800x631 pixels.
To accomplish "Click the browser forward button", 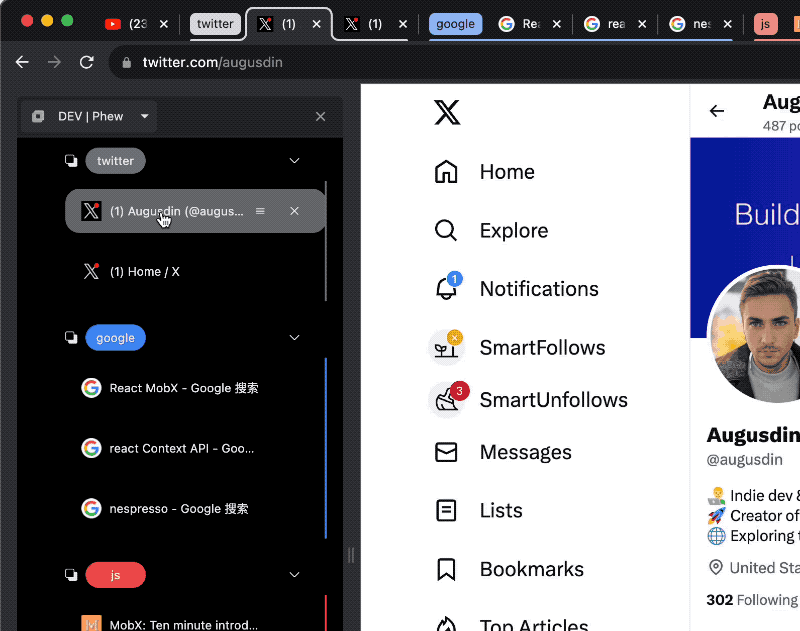I will (x=54, y=62).
